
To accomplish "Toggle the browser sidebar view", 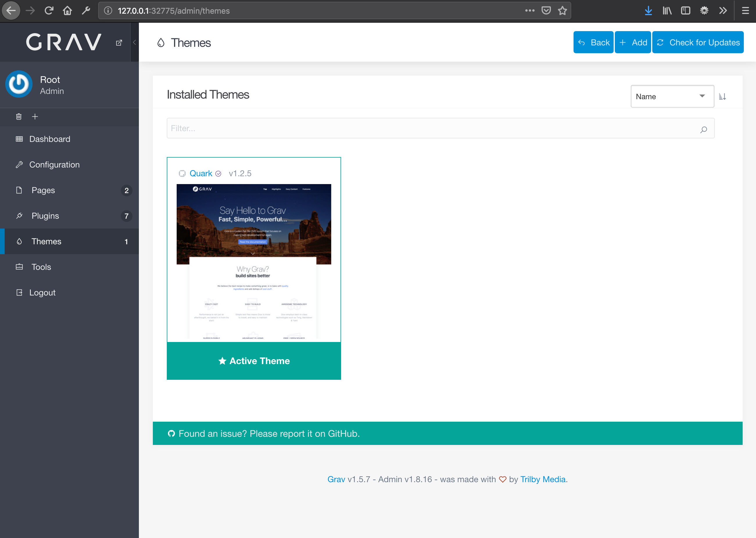I will tap(685, 10).
